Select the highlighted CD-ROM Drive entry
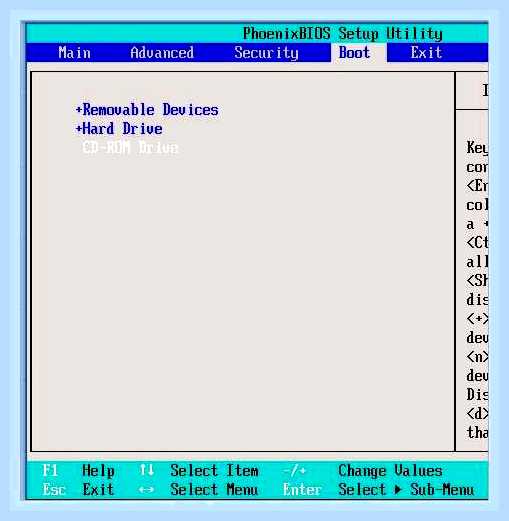 [x=130, y=148]
